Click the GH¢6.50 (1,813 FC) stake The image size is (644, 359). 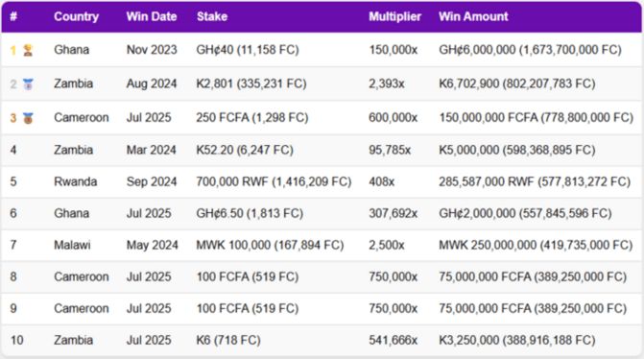pos(250,213)
